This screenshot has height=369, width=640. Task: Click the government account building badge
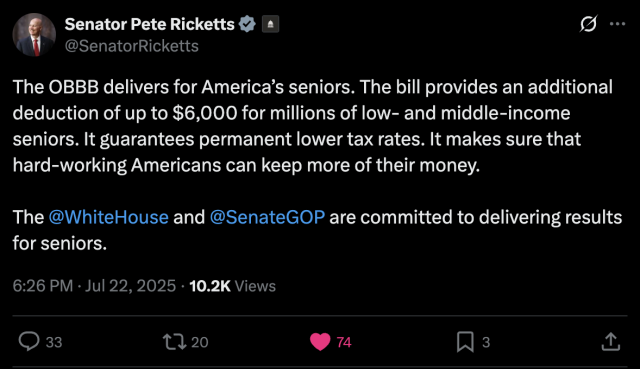point(270,24)
